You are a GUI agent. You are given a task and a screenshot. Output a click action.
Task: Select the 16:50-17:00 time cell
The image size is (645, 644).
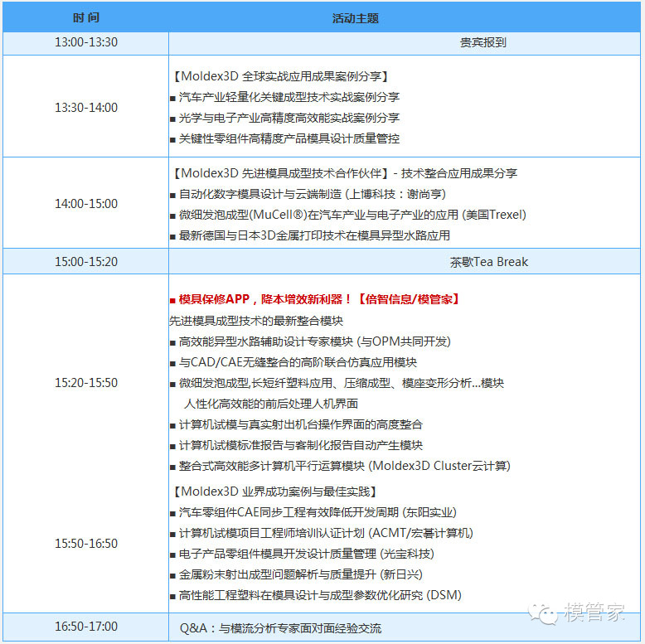click(86, 627)
